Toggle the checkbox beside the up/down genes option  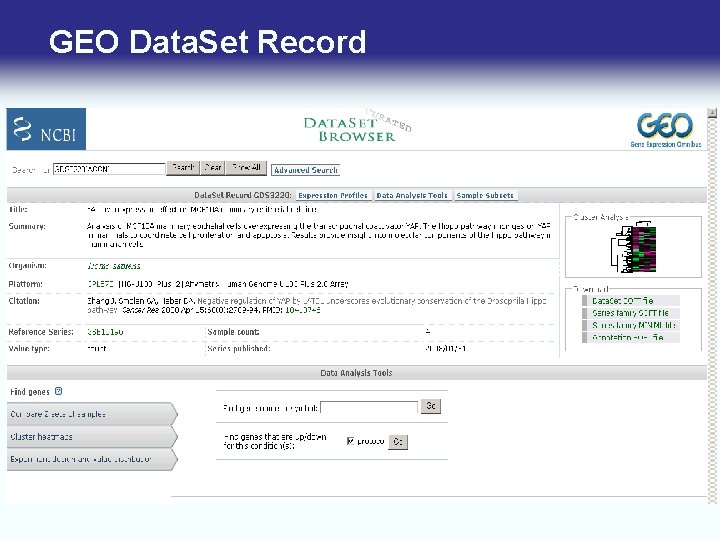coord(351,441)
